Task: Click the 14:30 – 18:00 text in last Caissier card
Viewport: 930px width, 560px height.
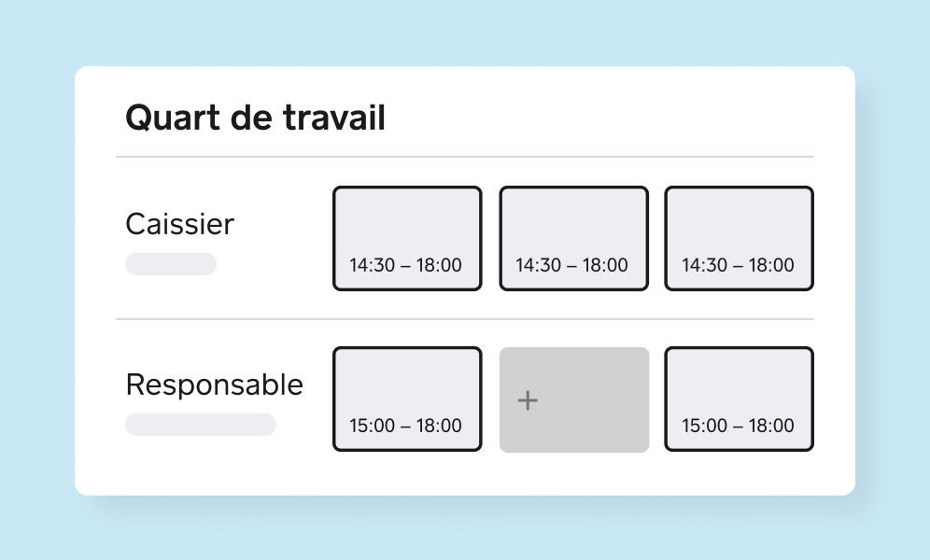Action: (x=738, y=265)
